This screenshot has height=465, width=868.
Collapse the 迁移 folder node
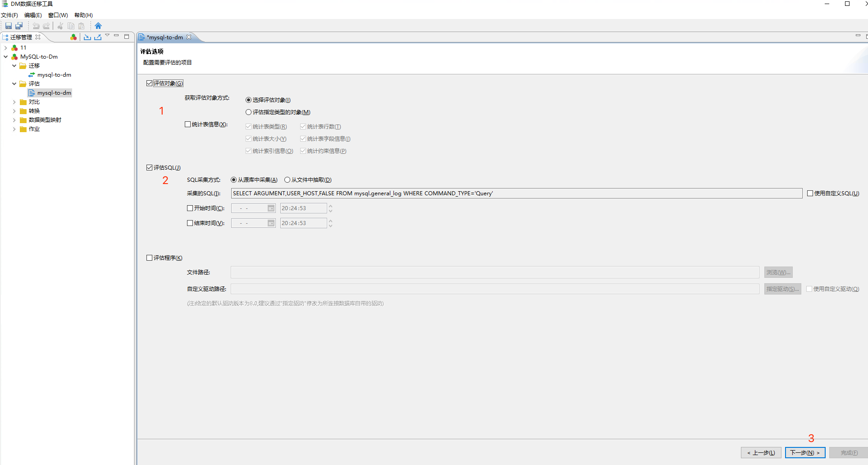14,65
